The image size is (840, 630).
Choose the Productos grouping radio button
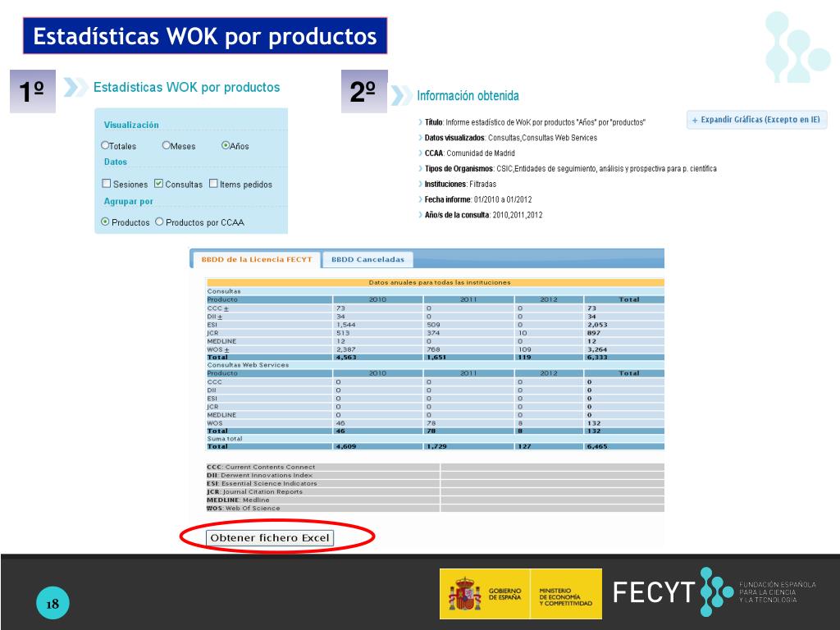coord(105,221)
